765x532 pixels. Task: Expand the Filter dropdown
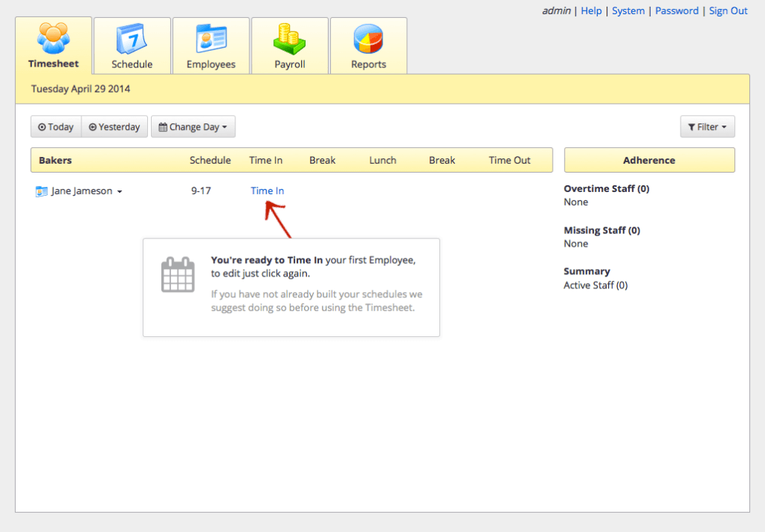click(707, 127)
